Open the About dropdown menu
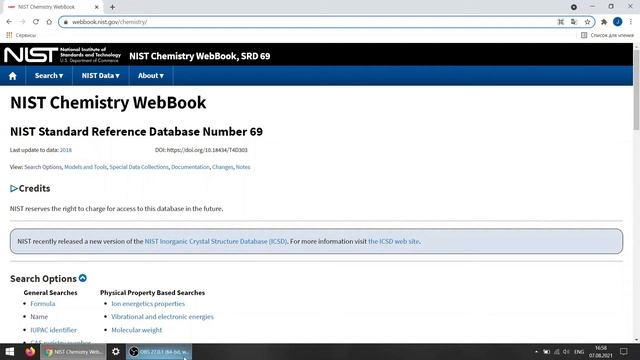 coord(151,76)
